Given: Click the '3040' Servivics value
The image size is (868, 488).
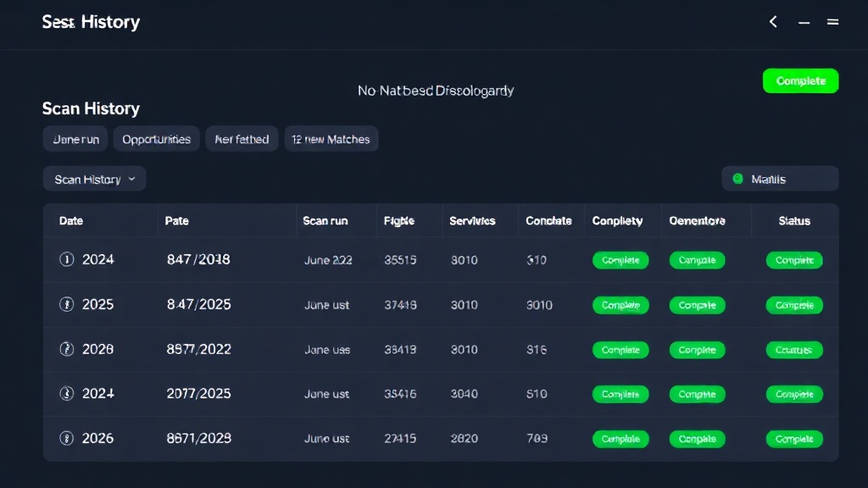Looking at the screenshot, I should 464,394.
